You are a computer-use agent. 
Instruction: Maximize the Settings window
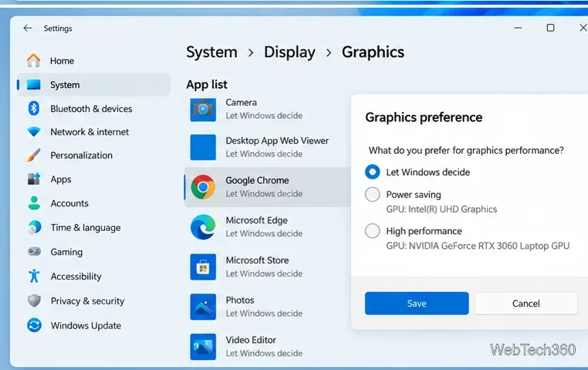[550, 28]
